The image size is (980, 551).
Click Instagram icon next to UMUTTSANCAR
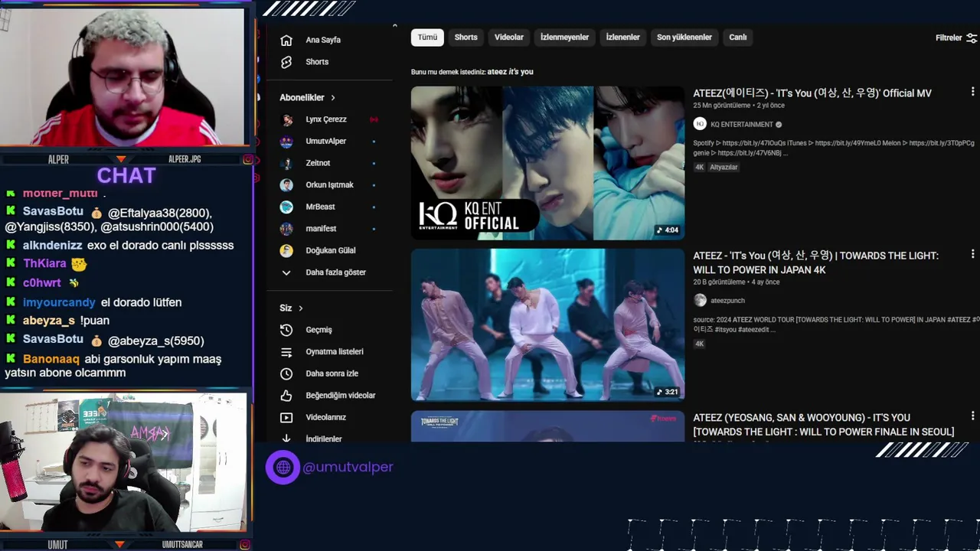pos(245,545)
